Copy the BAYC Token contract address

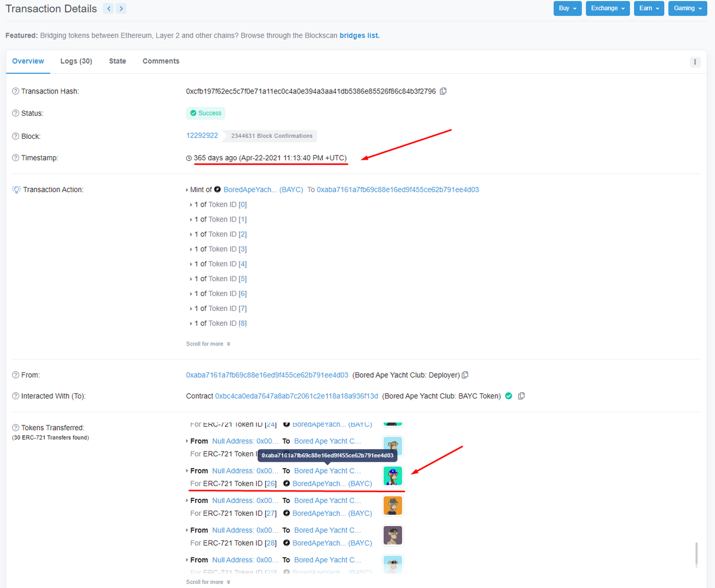(x=521, y=396)
